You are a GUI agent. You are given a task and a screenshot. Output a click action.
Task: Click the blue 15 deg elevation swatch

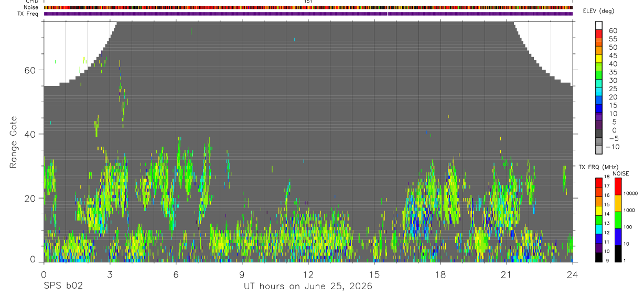tap(598, 108)
